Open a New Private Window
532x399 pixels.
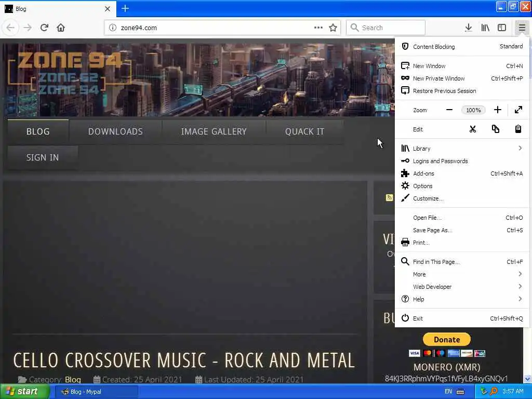coord(462,78)
